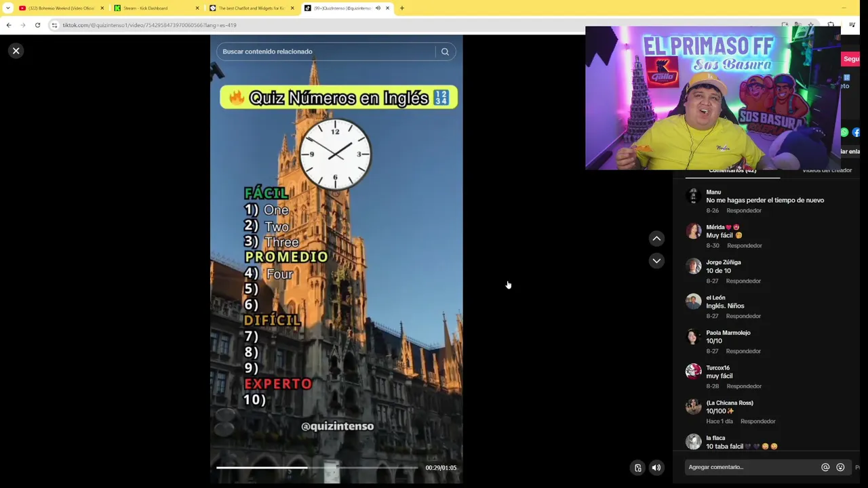This screenshot has width=868, height=488.
Task: Click the @quizintenso handle on the video
Action: tap(337, 426)
